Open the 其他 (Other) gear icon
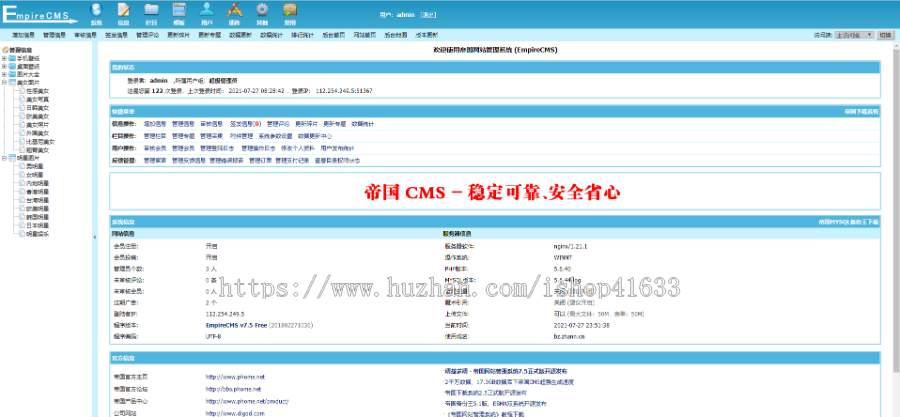Viewport: 900px width, 417px height. point(262,9)
